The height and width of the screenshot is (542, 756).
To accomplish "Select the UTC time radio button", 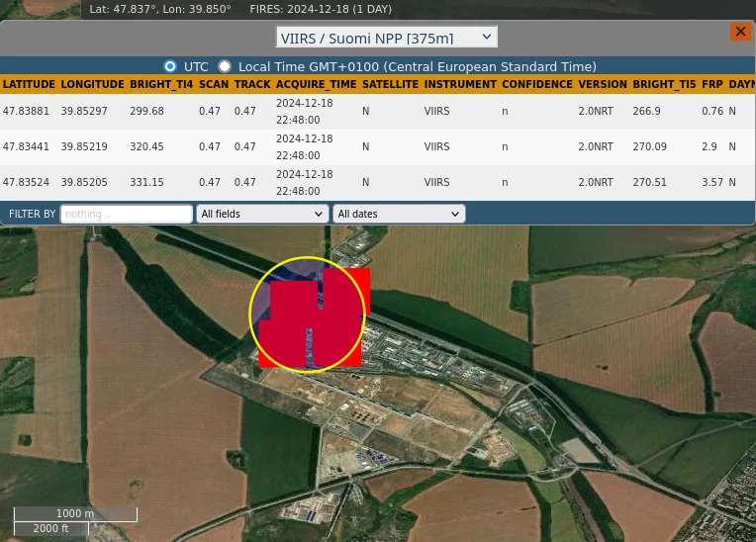I will click(170, 66).
